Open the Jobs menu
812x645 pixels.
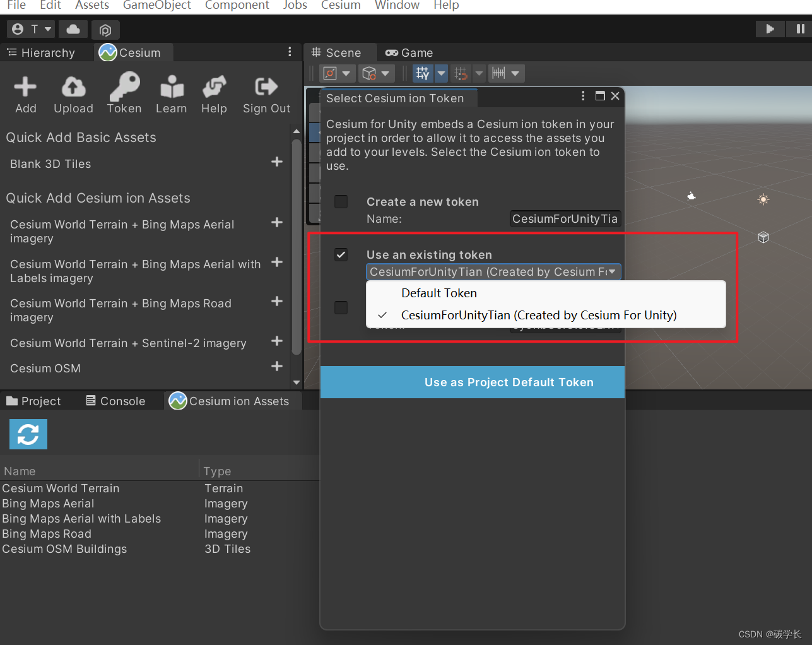coord(295,5)
